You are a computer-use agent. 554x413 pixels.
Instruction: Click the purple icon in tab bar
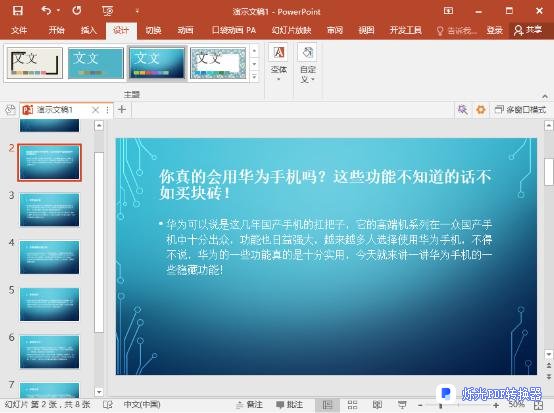462,110
